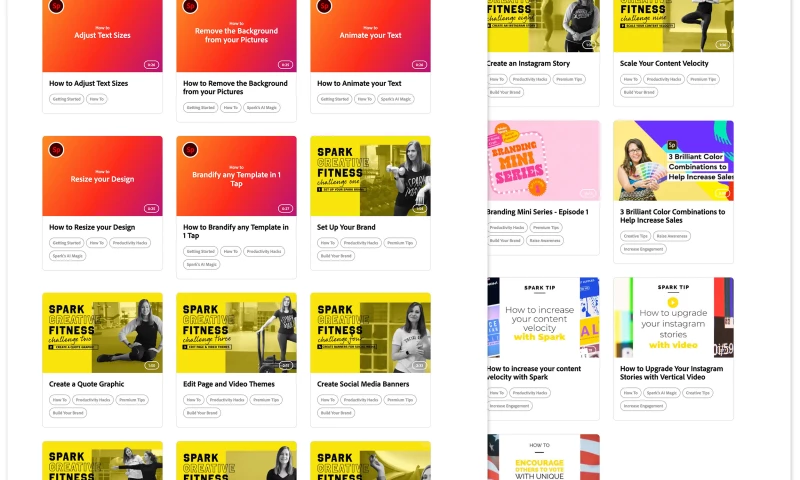Select 'Spark's AI Magic' tag under Upgrade Your Instagram Stories
Image resolution: width=800 pixels, height=480 pixels.
pyautogui.click(x=661, y=393)
